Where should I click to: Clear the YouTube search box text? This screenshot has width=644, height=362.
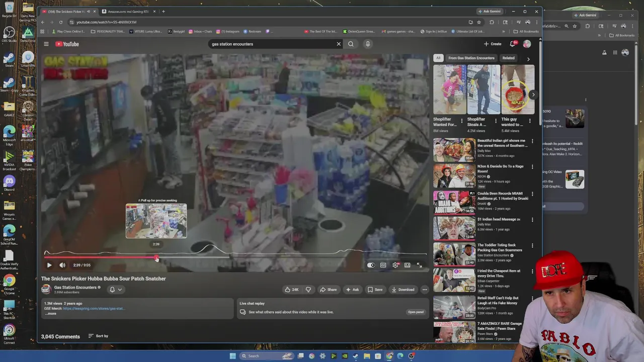[339, 44]
